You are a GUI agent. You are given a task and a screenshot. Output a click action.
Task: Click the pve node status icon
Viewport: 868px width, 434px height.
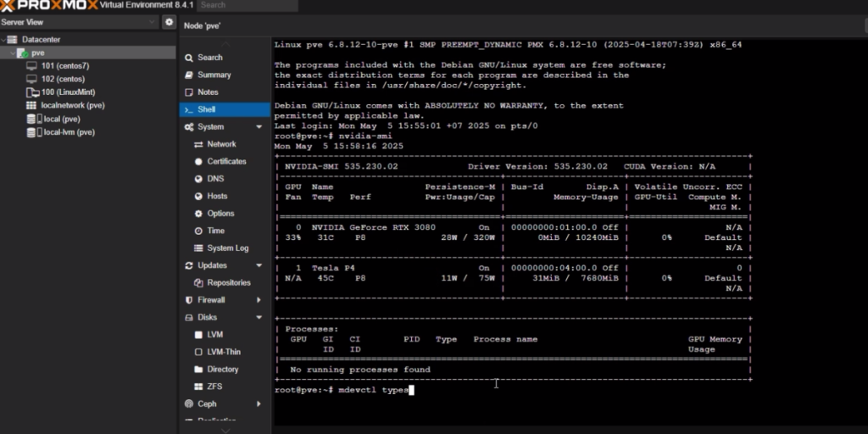[22, 53]
